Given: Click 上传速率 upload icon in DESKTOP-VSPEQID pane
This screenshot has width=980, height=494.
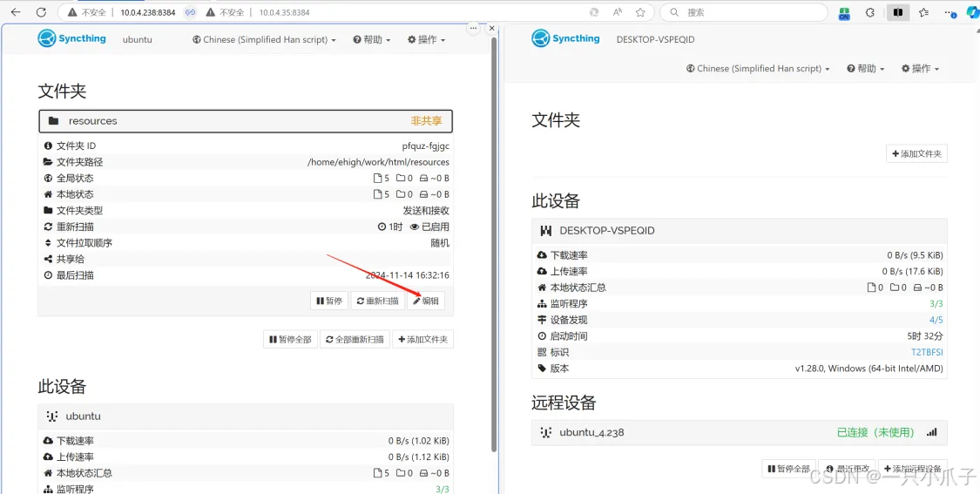Looking at the screenshot, I should click(x=541, y=271).
